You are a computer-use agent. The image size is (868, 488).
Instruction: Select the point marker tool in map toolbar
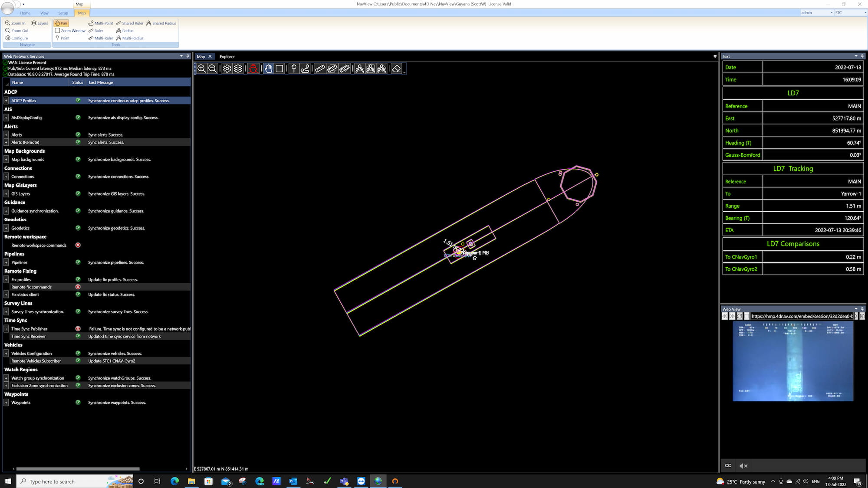pyautogui.click(x=294, y=69)
